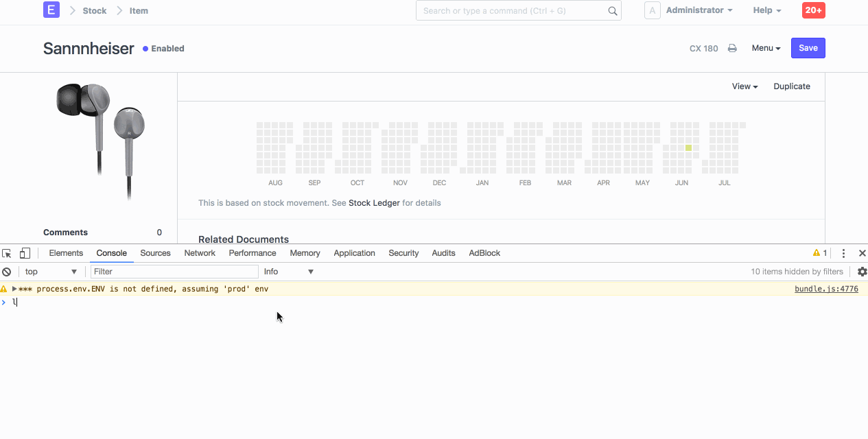868x439 pixels.
Task: Go to the Stock breadcrumb
Action: pos(95,10)
